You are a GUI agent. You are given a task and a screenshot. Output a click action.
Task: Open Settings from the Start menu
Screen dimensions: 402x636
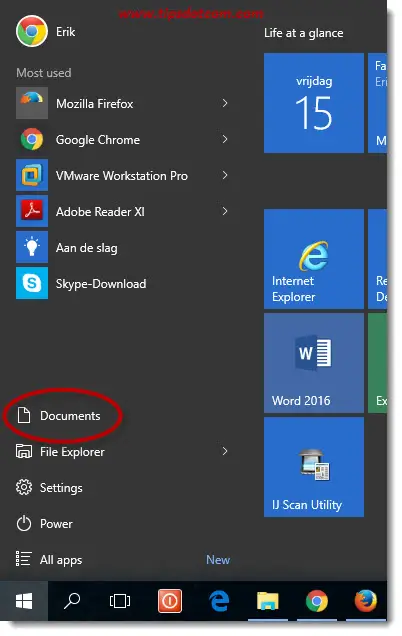click(49, 488)
